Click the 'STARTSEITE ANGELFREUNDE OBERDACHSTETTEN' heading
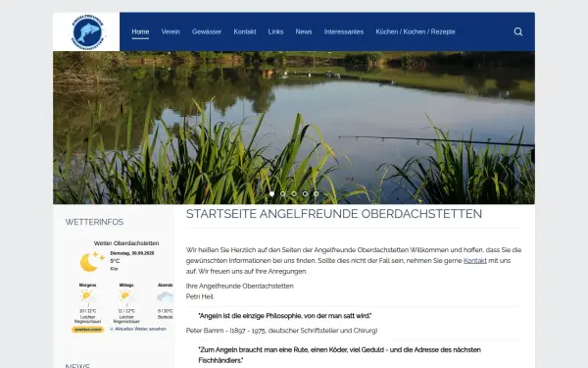This screenshot has height=368, width=588. (334, 214)
